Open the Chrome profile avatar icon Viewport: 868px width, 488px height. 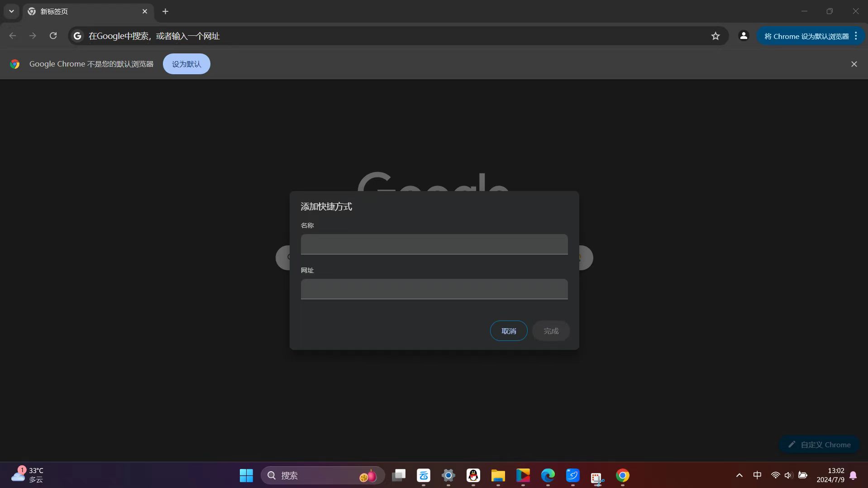click(743, 36)
